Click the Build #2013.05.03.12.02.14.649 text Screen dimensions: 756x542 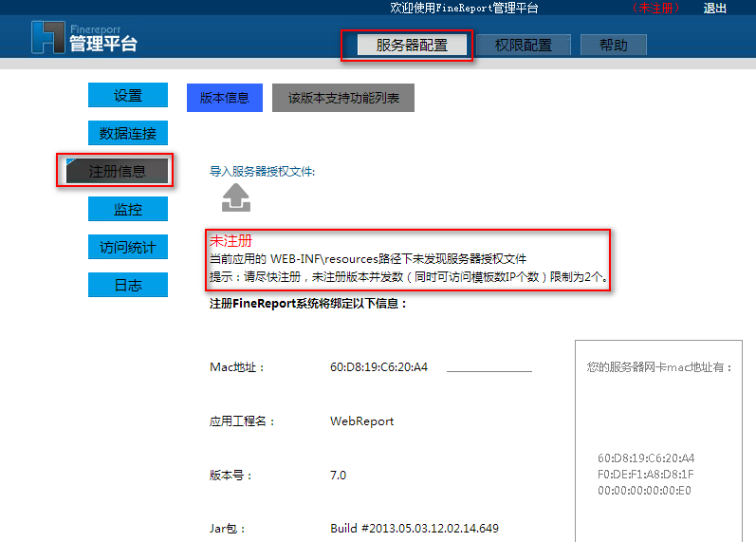click(415, 529)
